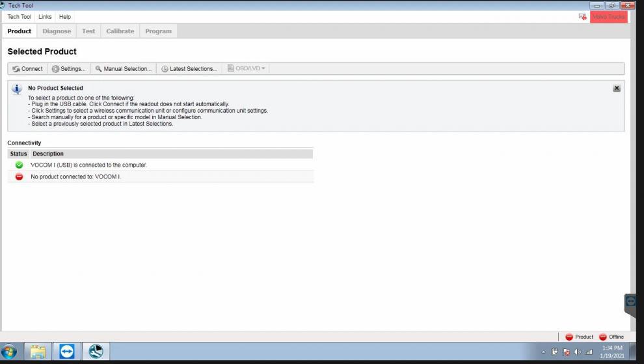Click the Connectivity section label
644x364 pixels.
pos(24,143)
